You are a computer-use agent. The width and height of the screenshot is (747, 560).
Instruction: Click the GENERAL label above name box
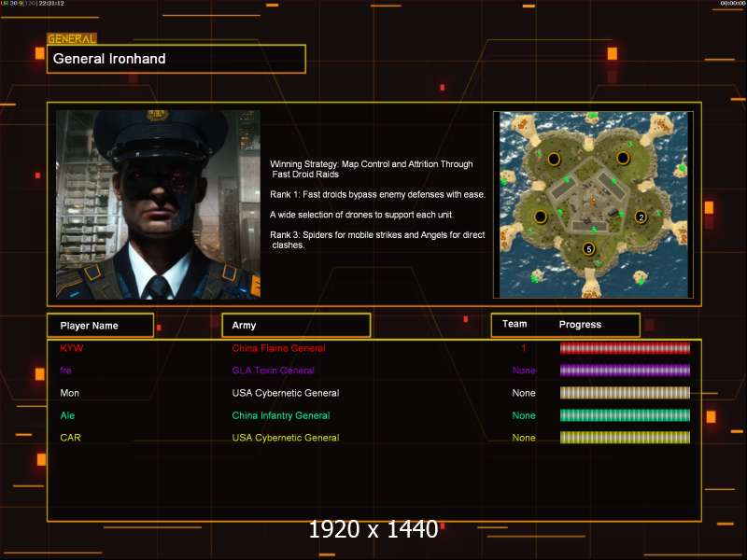[72, 39]
